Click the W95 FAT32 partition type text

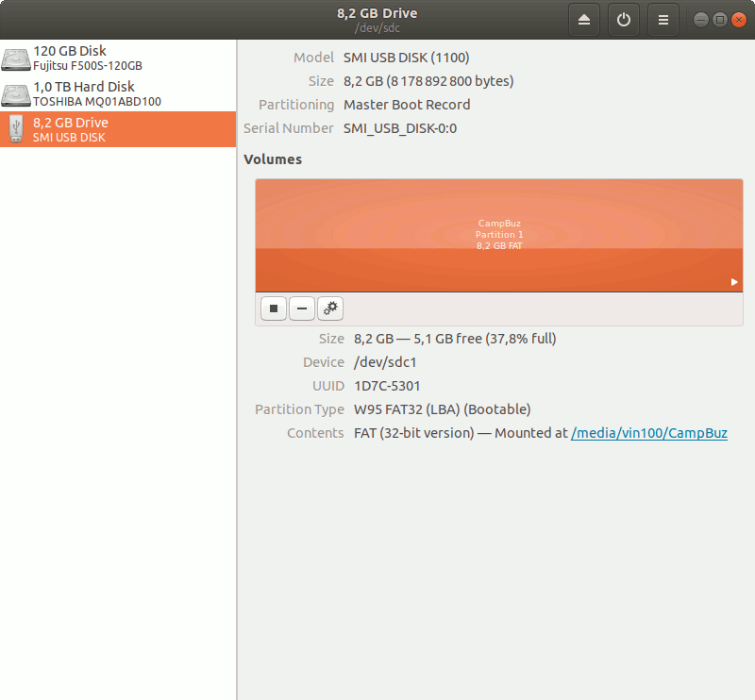pyautogui.click(x=442, y=409)
